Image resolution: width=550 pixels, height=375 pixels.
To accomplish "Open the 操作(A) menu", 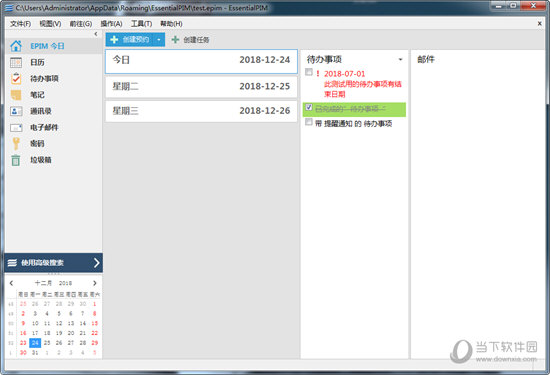I will click(111, 24).
